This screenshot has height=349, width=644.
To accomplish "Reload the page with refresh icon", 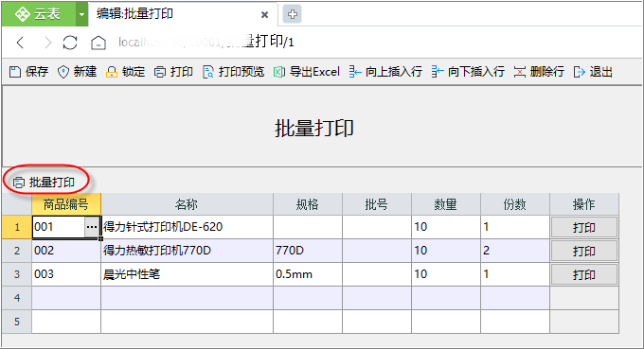I will (x=70, y=43).
